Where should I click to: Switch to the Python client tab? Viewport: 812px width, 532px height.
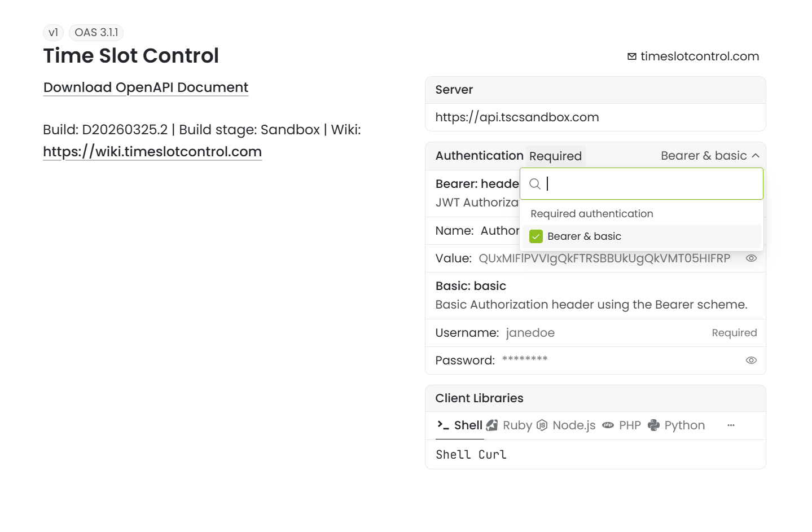click(684, 425)
